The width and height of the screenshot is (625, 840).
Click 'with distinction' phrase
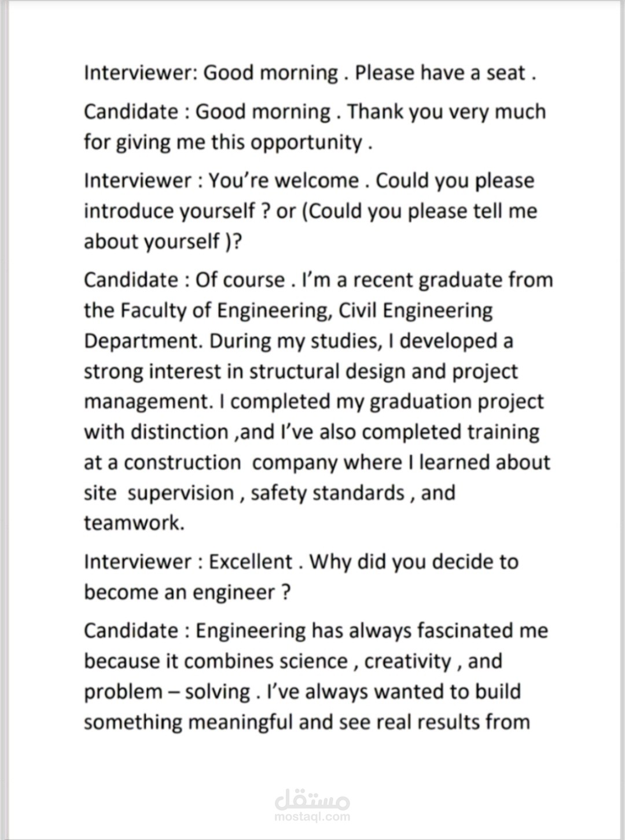click(x=156, y=432)
